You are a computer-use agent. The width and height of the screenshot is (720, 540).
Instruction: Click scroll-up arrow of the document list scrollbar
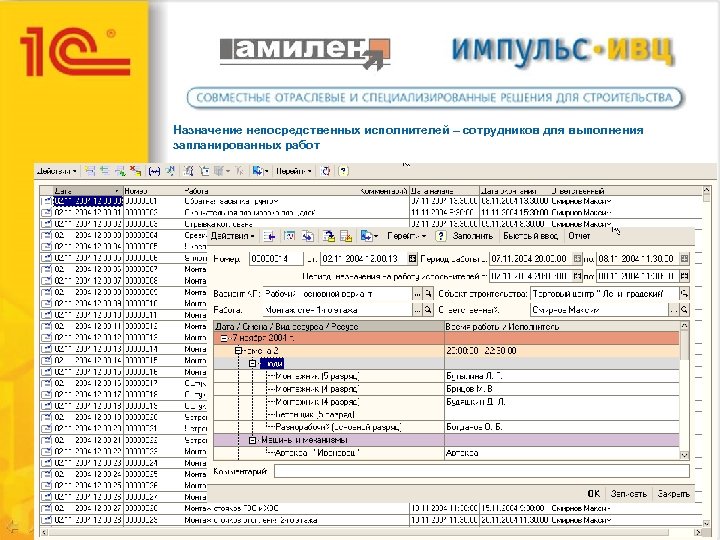click(x=707, y=190)
